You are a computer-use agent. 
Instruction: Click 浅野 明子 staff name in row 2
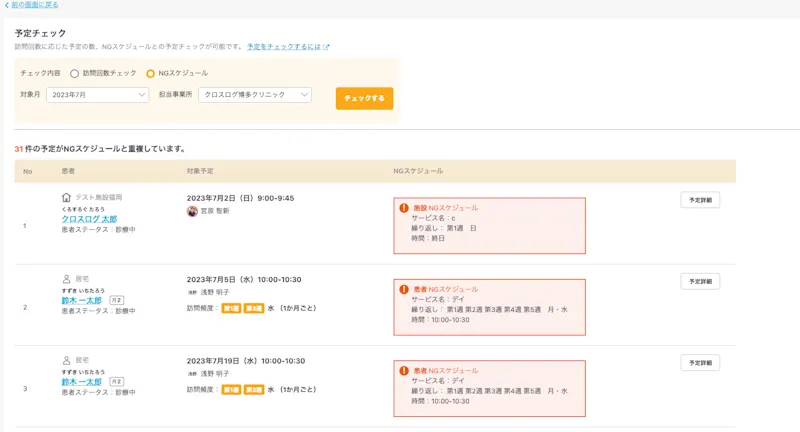pyautogui.click(x=215, y=292)
